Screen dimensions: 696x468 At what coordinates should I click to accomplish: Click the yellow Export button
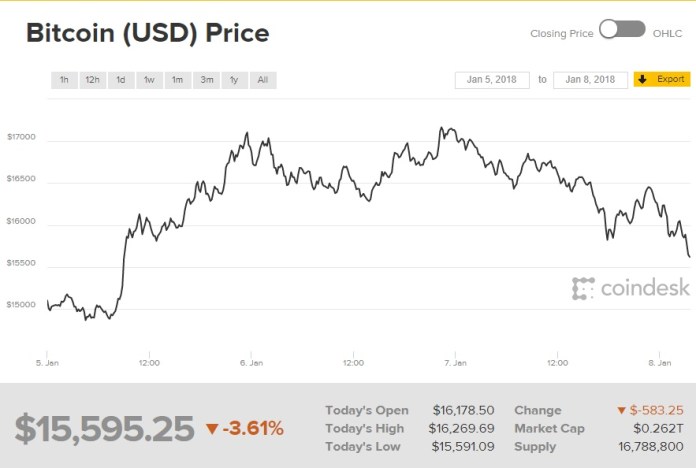click(x=662, y=79)
